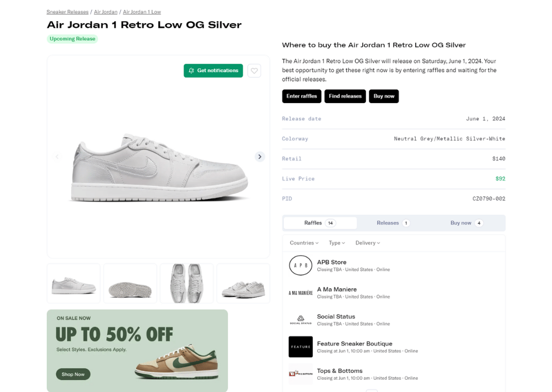Enable release alerts with Get notifications
The image size is (552, 392).
tap(213, 71)
